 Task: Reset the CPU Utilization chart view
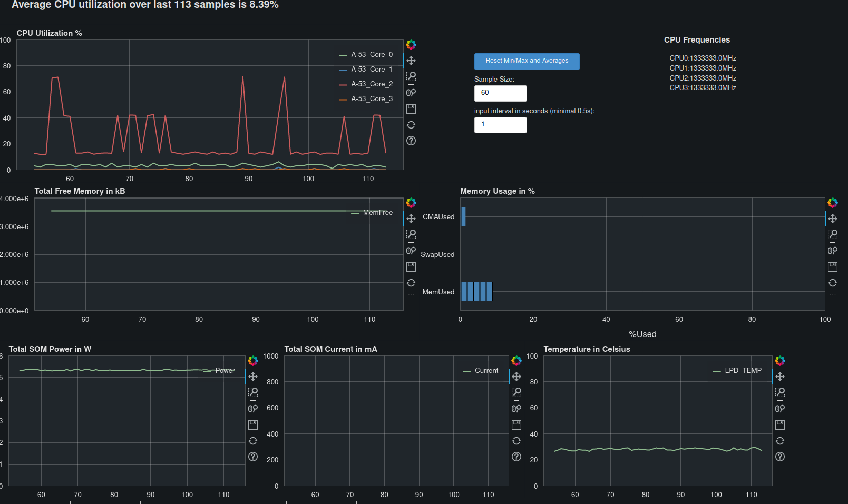[x=411, y=125]
